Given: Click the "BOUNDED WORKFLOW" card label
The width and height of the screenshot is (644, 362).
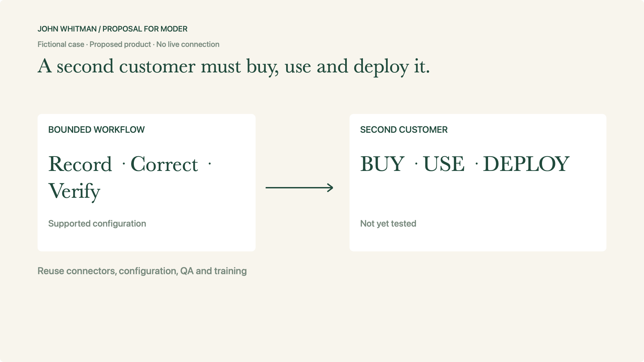Looking at the screenshot, I should (x=96, y=130).
